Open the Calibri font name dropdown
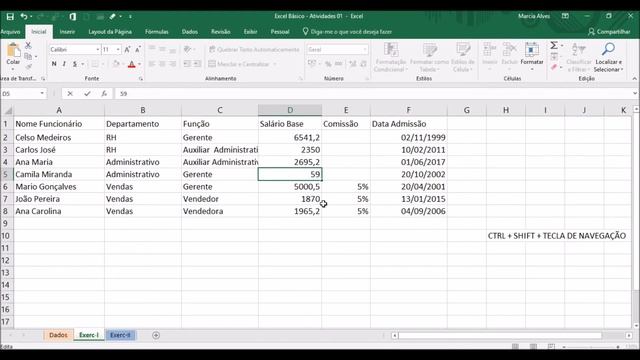This screenshot has width=640, height=360. [x=98, y=49]
